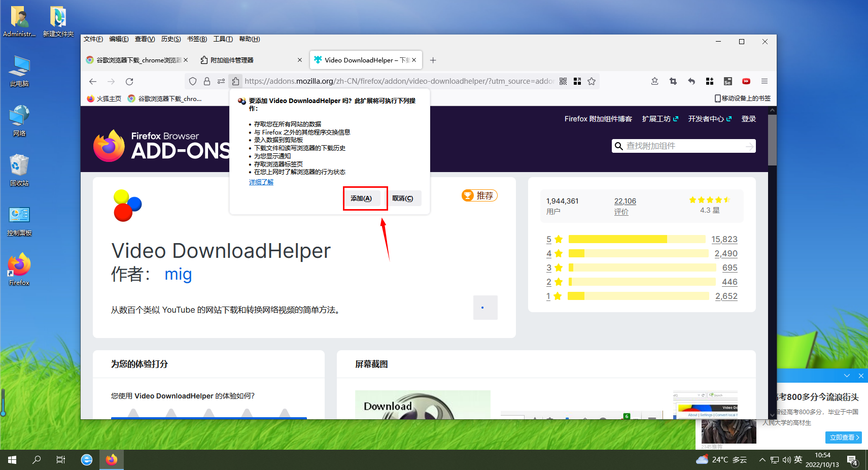Close the 附加组件管理器 tab
The height and width of the screenshot is (470, 868).
coord(300,60)
